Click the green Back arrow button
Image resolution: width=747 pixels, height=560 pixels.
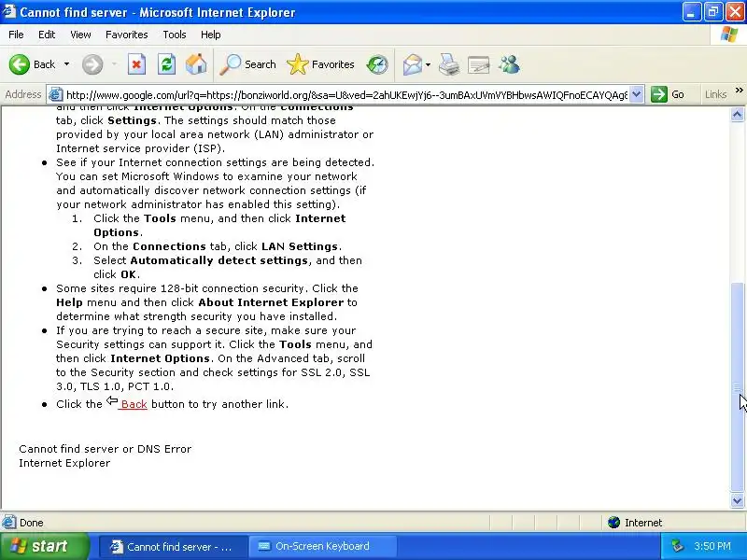pyautogui.click(x=32, y=64)
